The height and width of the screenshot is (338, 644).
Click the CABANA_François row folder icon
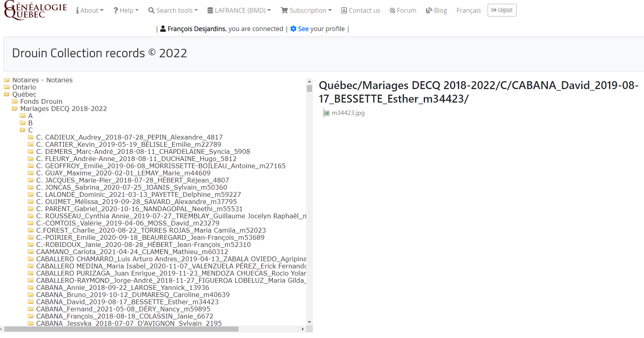click(x=31, y=316)
